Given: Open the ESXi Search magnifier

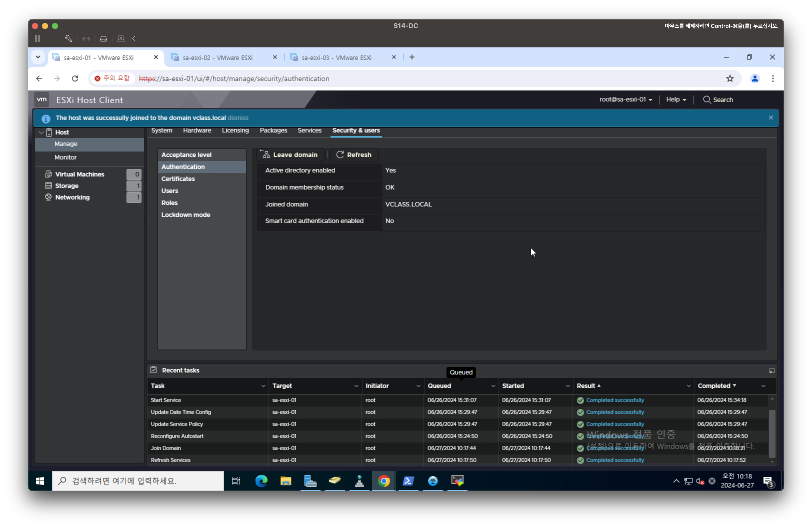Looking at the screenshot, I should (x=706, y=99).
